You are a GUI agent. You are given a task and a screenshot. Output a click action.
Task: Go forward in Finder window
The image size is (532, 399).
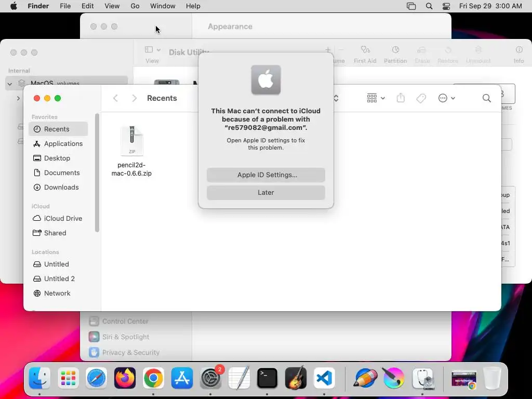pyautogui.click(x=135, y=98)
